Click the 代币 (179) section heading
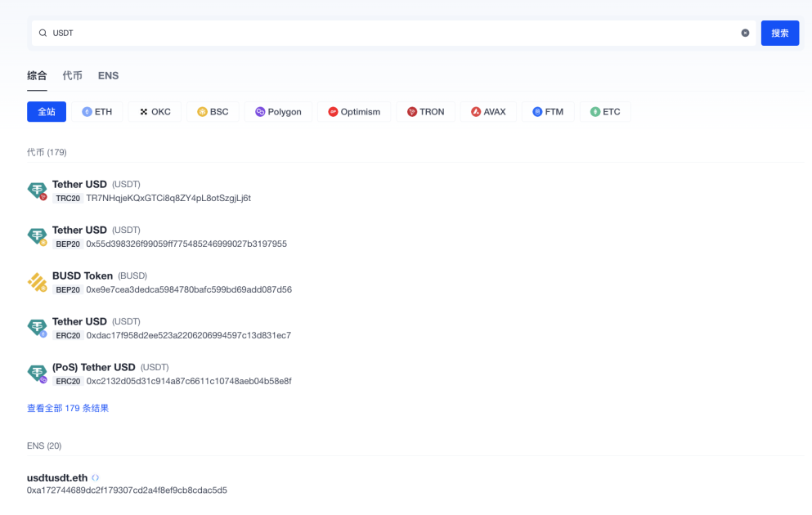The height and width of the screenshot is (515, 812). pos(47,152)
